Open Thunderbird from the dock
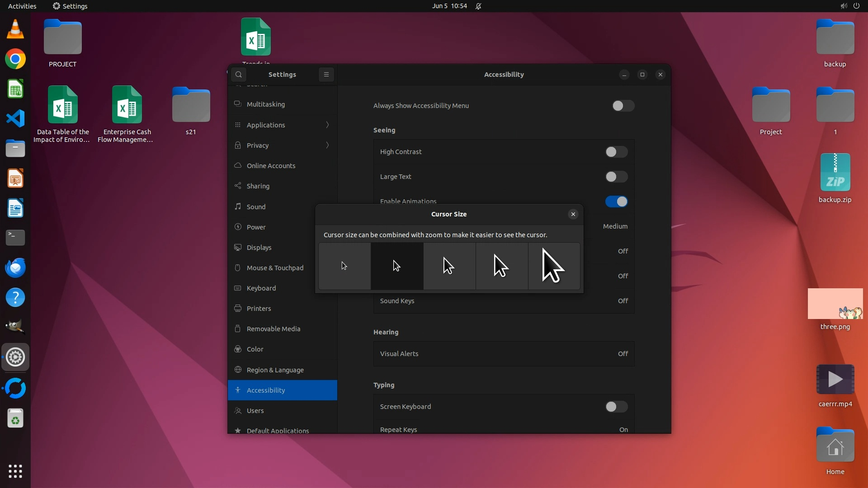The image size is (868, 488). click(x=15, y=268)
